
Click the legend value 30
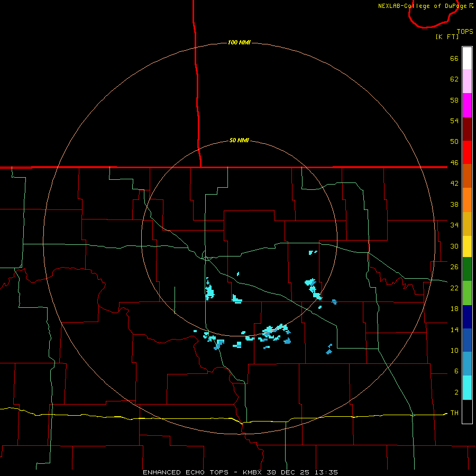coord(454,246)
